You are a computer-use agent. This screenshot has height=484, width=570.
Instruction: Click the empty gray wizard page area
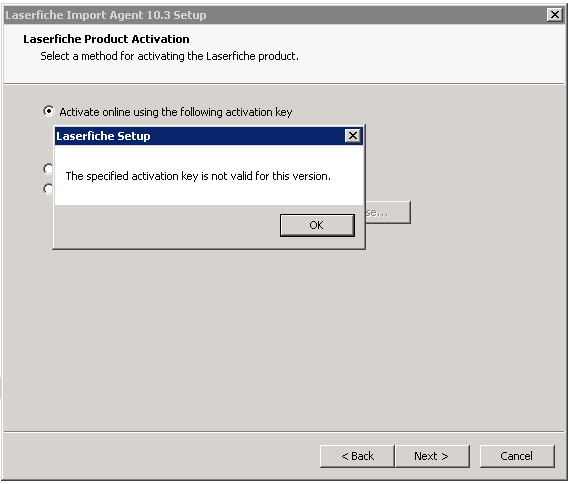tap(284, 338)
